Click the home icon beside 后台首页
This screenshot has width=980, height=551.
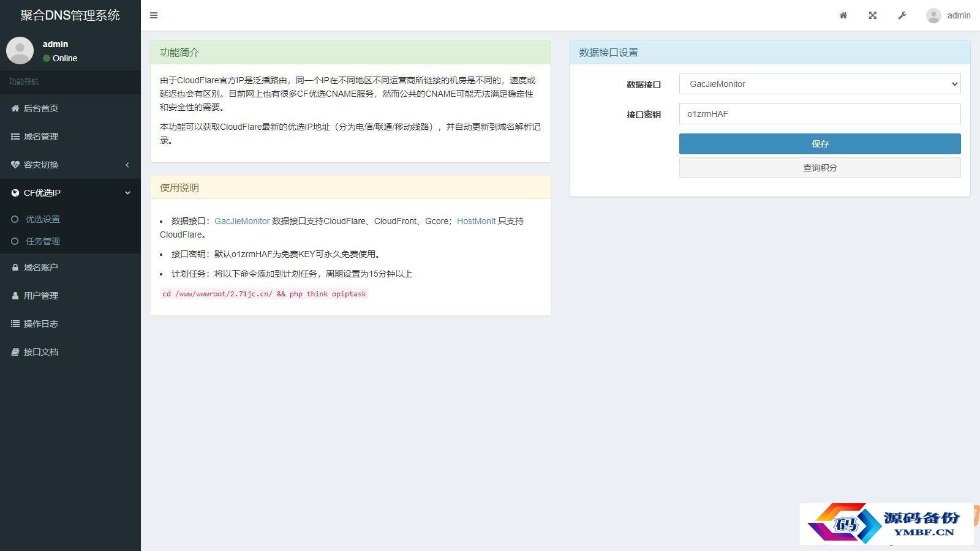click(15, 108)
